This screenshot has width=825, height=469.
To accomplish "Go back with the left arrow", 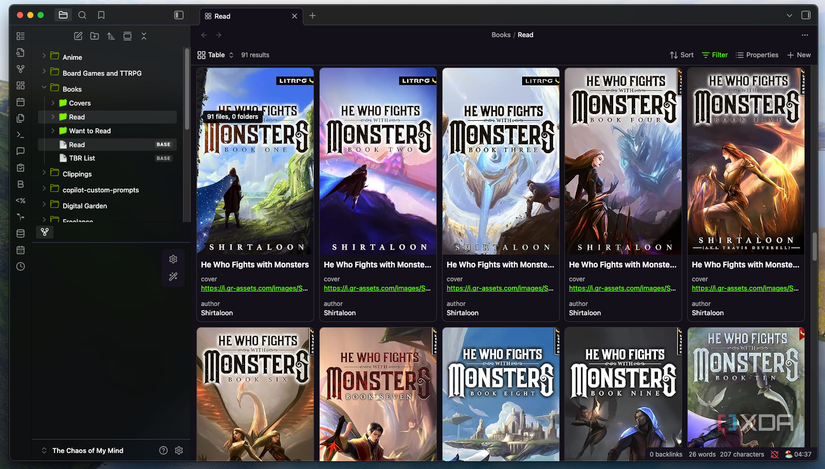I will click(x=204, y=35).
